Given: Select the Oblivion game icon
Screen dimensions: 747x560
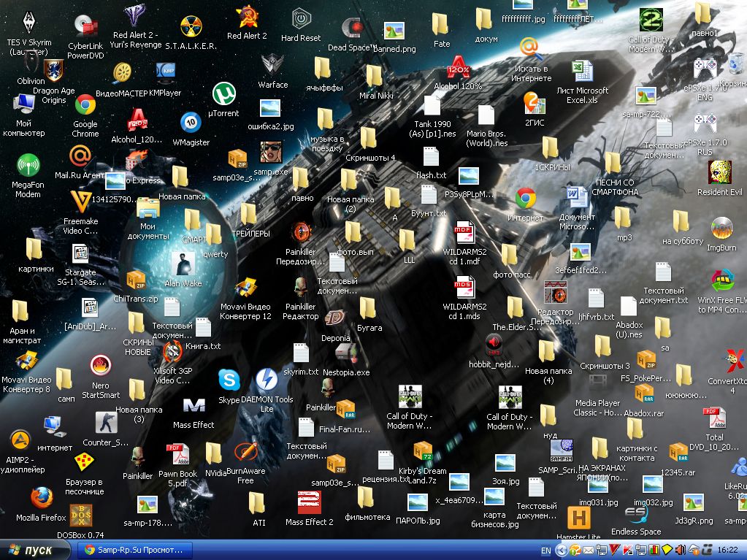Looking at the screenshot, I should coord(31,62).
